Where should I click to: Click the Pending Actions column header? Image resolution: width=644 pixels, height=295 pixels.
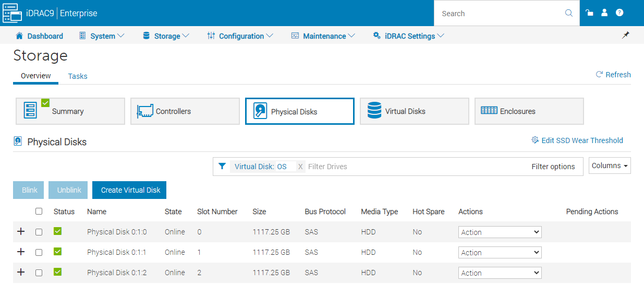592,211
